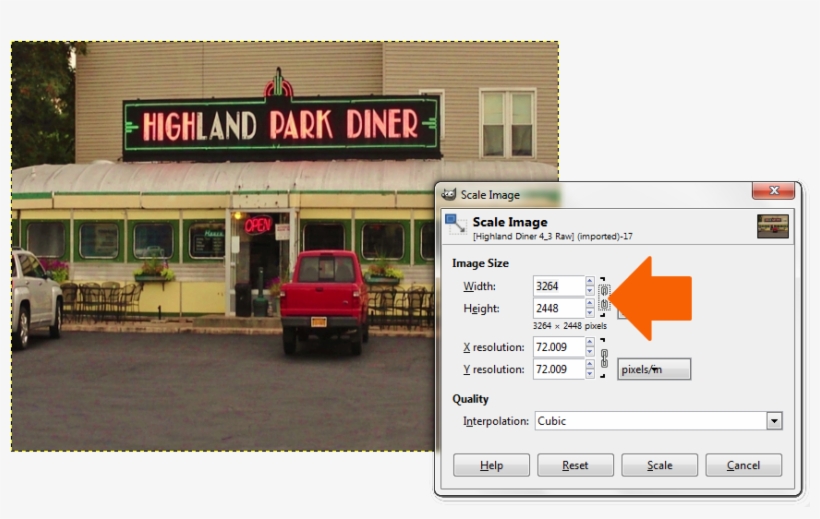The width and height of the screenshot is (820, 519).
Task: Click the 'X resolution:' label
Action: click(494, 347)
